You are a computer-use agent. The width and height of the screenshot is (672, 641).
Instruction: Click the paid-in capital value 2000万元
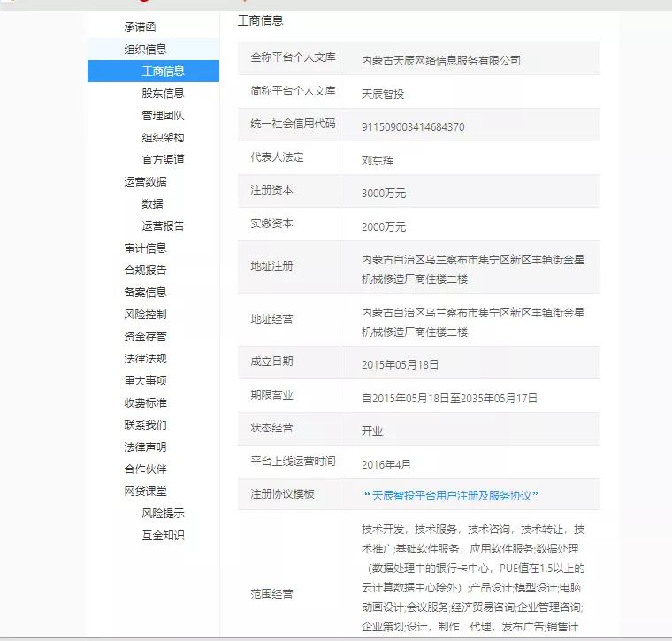pyautogui.click(x=384, y=226)
